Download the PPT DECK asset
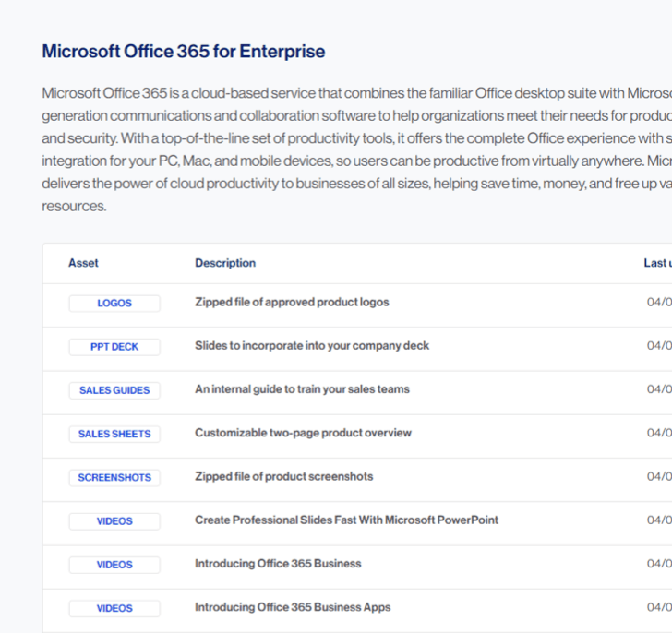 (x=114, y=347)
